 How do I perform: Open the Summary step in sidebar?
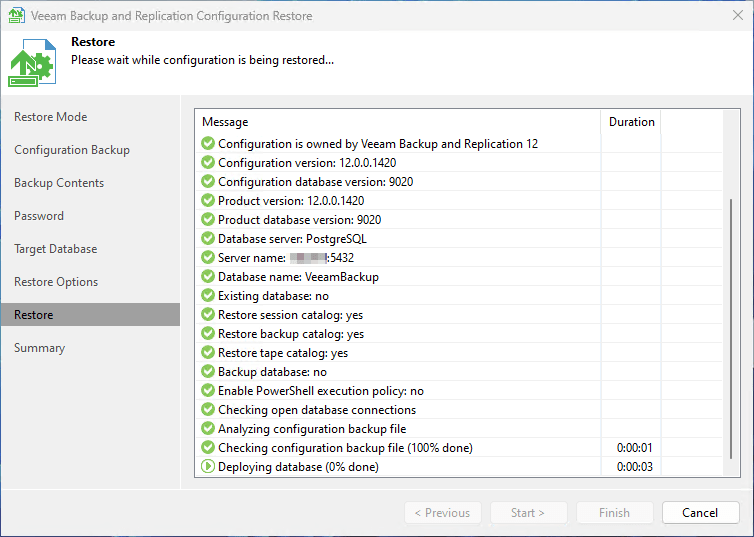coord(40,348)
